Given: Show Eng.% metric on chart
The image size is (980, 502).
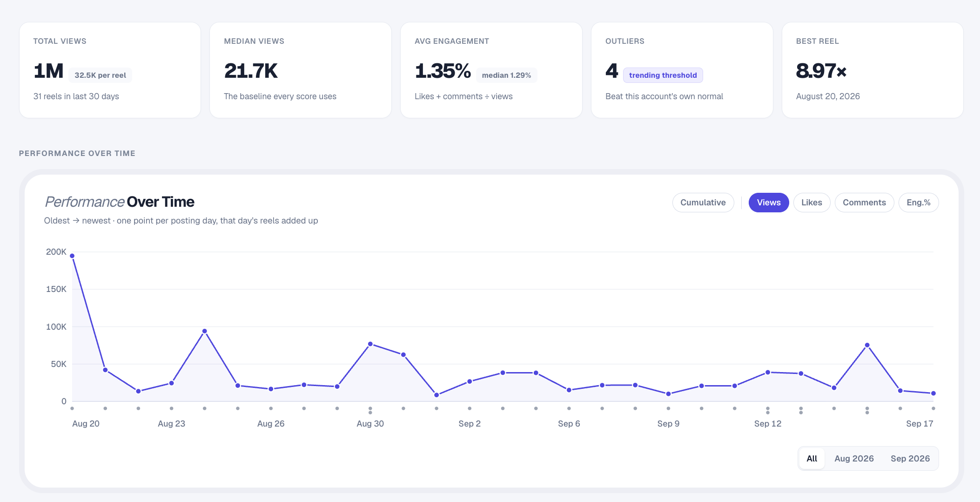Looking at the screenshot, I should coord(919,203).
